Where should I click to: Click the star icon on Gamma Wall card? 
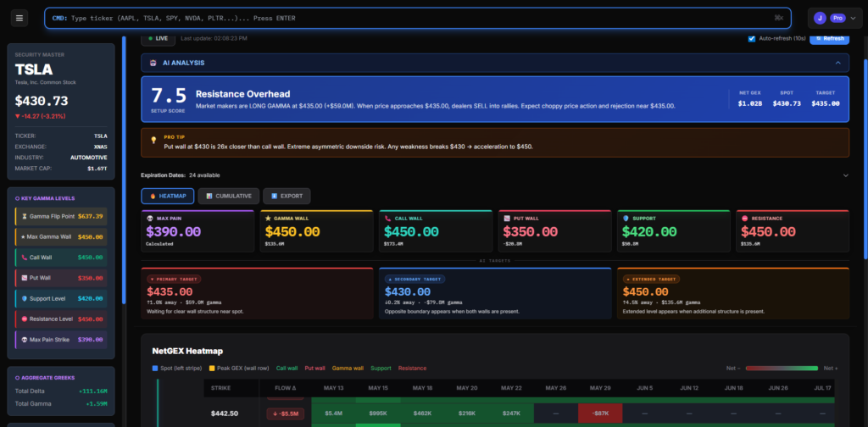(x=269, y=219)
